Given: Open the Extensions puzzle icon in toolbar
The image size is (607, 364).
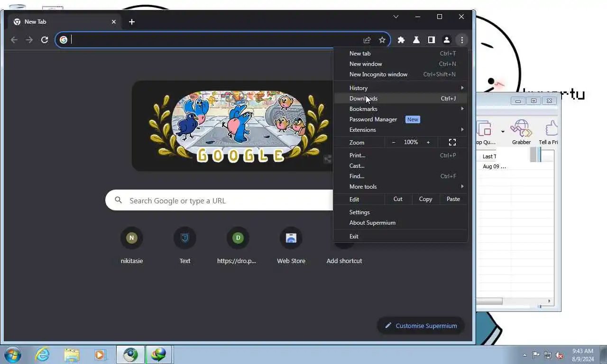Looking at the screenshot, I should (401, 40).
